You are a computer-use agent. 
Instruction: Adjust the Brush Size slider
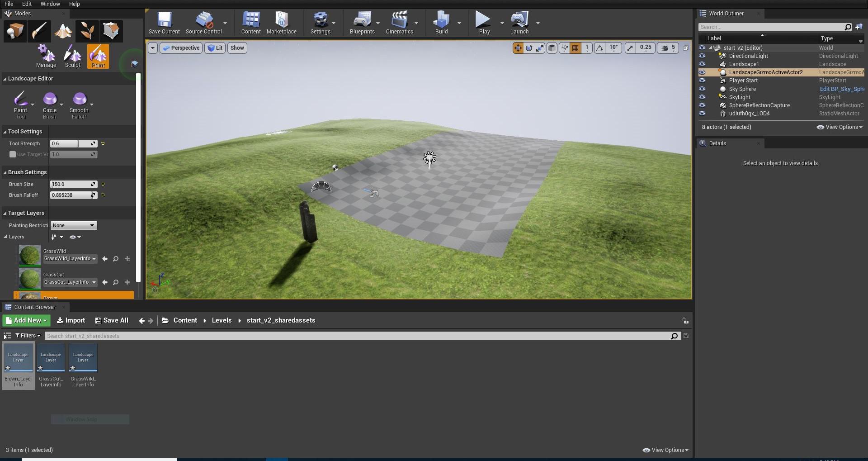point(72,184)
